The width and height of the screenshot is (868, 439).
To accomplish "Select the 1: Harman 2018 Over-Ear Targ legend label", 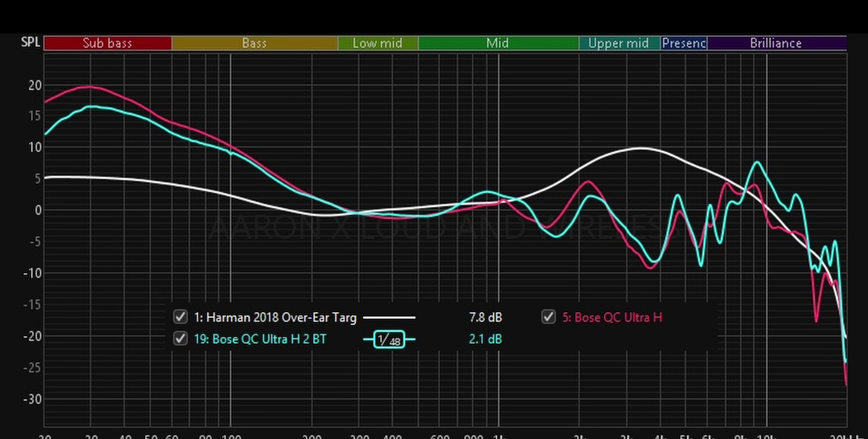I will [275, 317].
